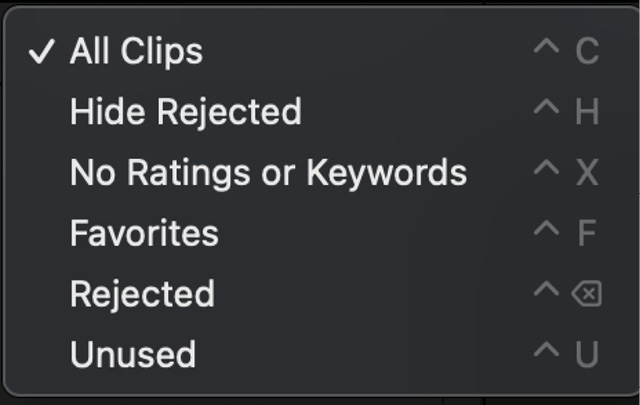Select No Ratings or Keywords filter
Image resolution: width=640 pixels, height=405 pixels.
pyautogui.click(x=267, y=173)
